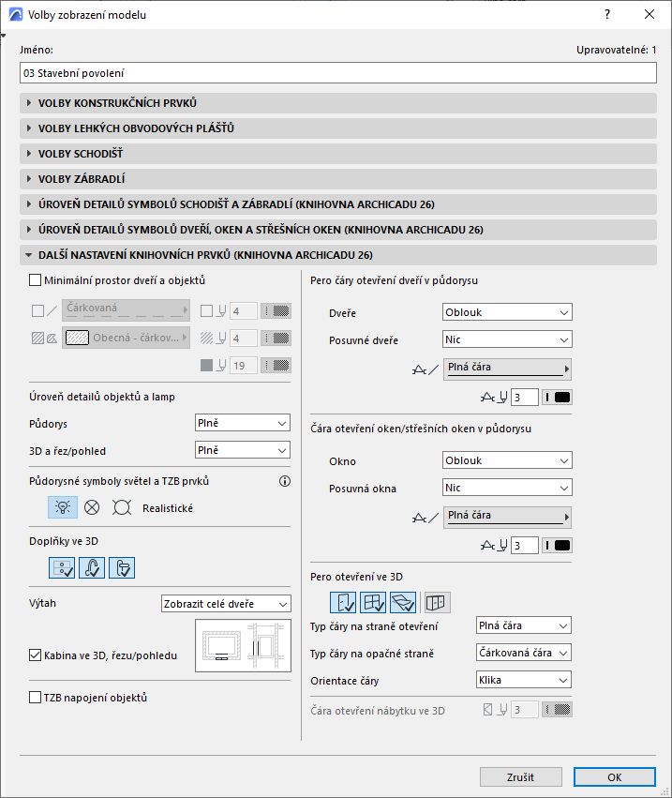Toggle disabled checkbox beside Čárkovaná line type
This screenshot has width=672, height=798.
(37, 310)
